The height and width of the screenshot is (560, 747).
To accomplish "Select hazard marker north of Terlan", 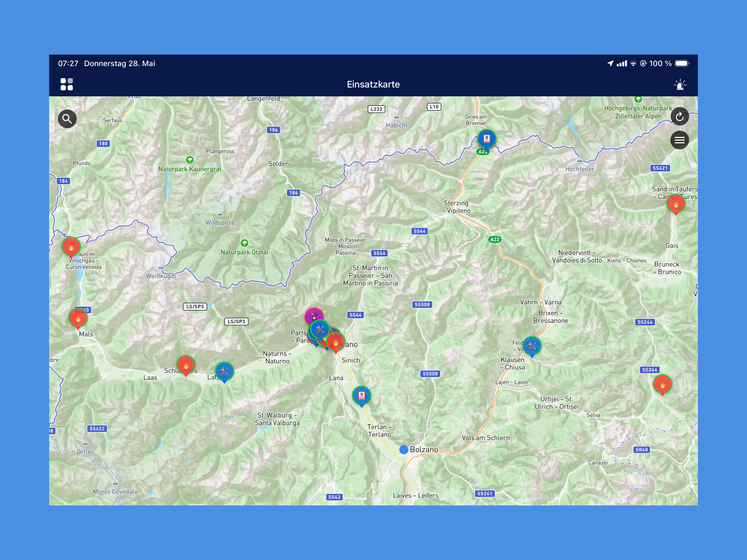I will coord(361,396).
